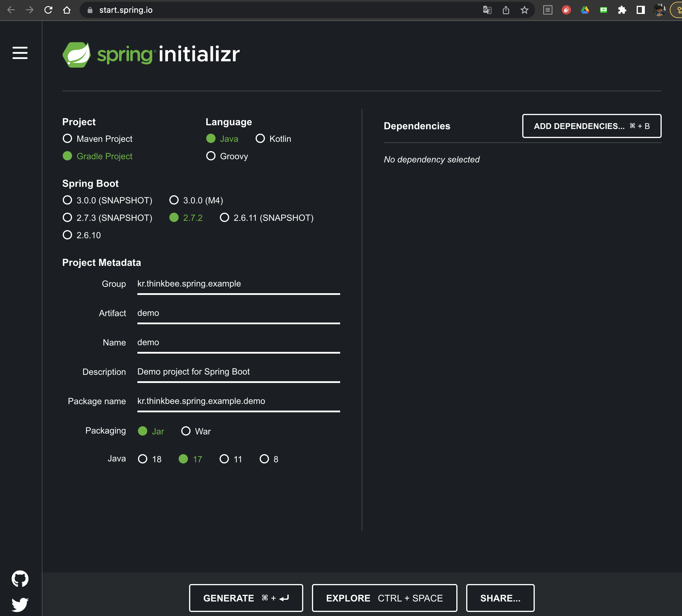This screenshot has height=616, width=682.
Task: Select Spring Boot 3.0.0 (M4)
Action: tap(196, 200)
